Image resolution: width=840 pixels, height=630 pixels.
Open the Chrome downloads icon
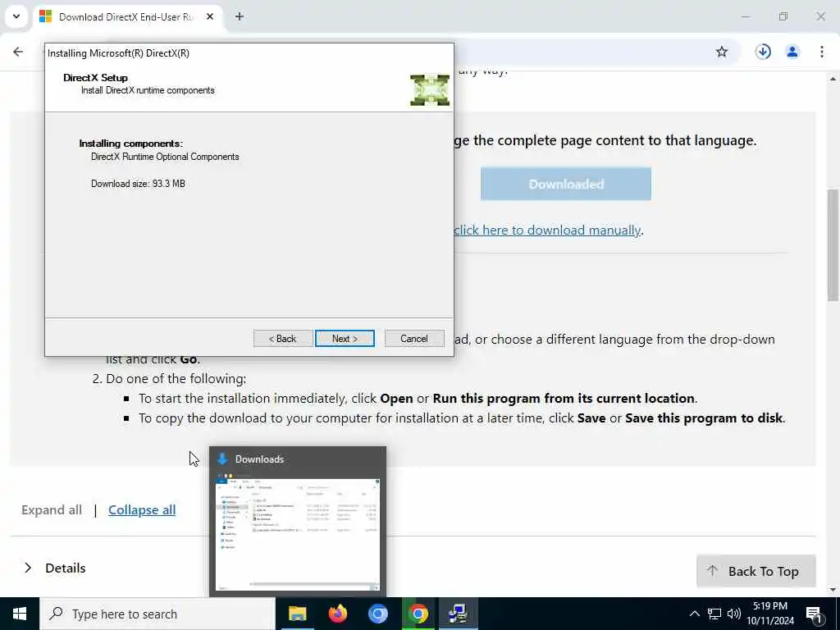(763, 52)
